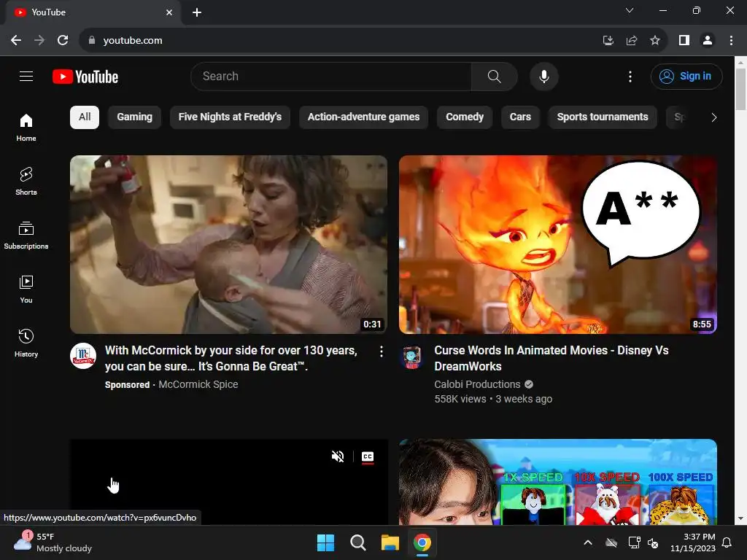Open Subscriptions in sidebar
This screenshot has height=560, width=747.
pos(26,236)
